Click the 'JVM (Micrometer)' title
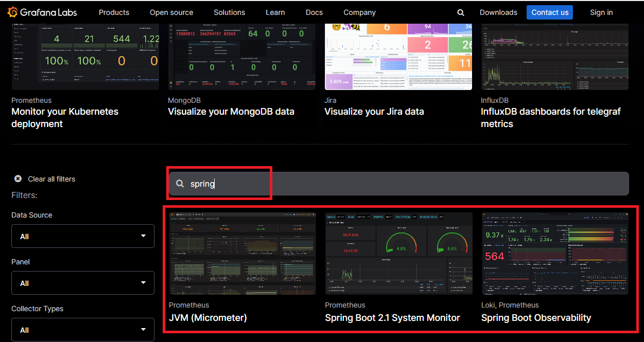Screen dimensions: 644x342 click(x=208, y=318)
